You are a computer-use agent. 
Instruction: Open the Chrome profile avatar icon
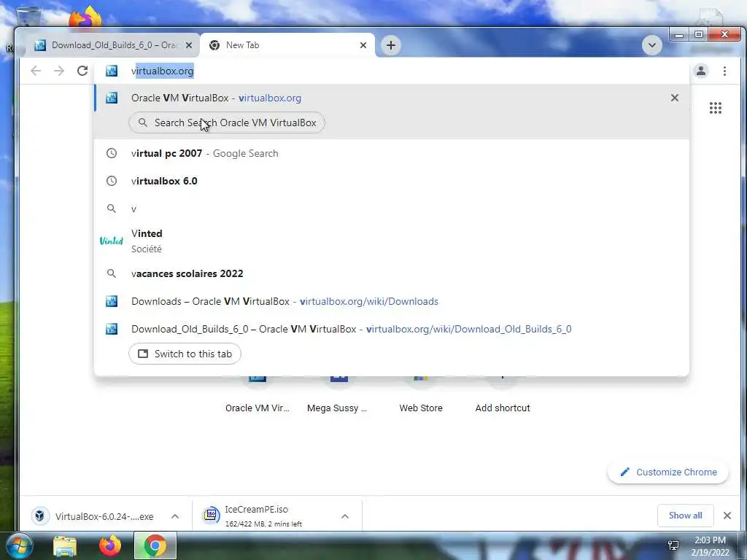[701, 71]
